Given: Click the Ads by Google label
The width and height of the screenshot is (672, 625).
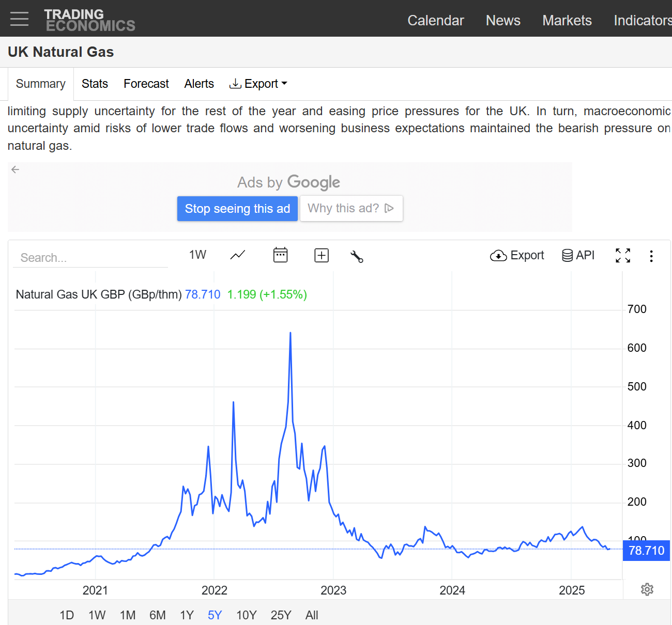Looking at the screenshot, I should point(288,182).
